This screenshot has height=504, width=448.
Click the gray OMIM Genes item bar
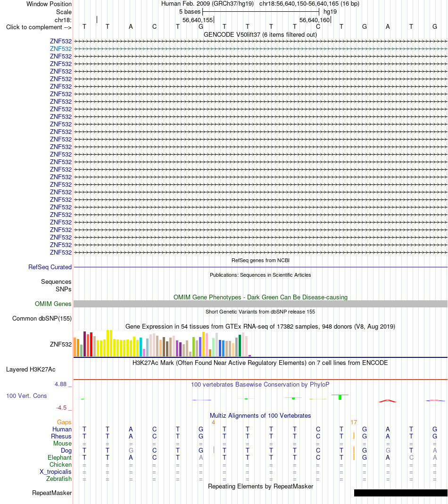260,304
